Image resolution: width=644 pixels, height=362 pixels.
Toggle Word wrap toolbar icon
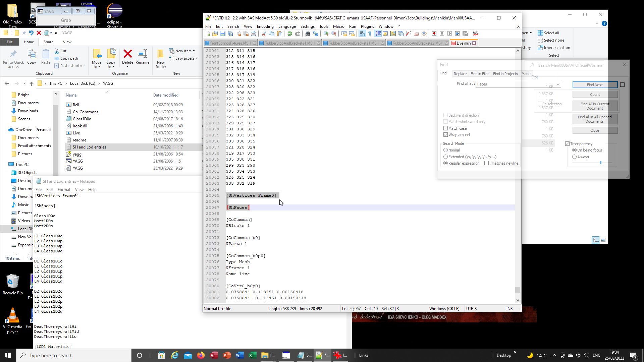(362, 34)
